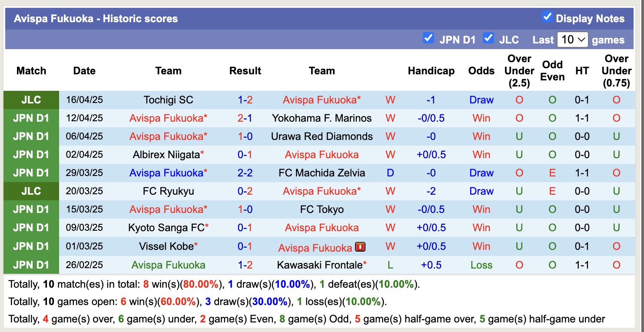Click the 2-2 result against FC Machida Zelvia
The width and height of the screenshot is (644, 332).
tap(245, 173)
